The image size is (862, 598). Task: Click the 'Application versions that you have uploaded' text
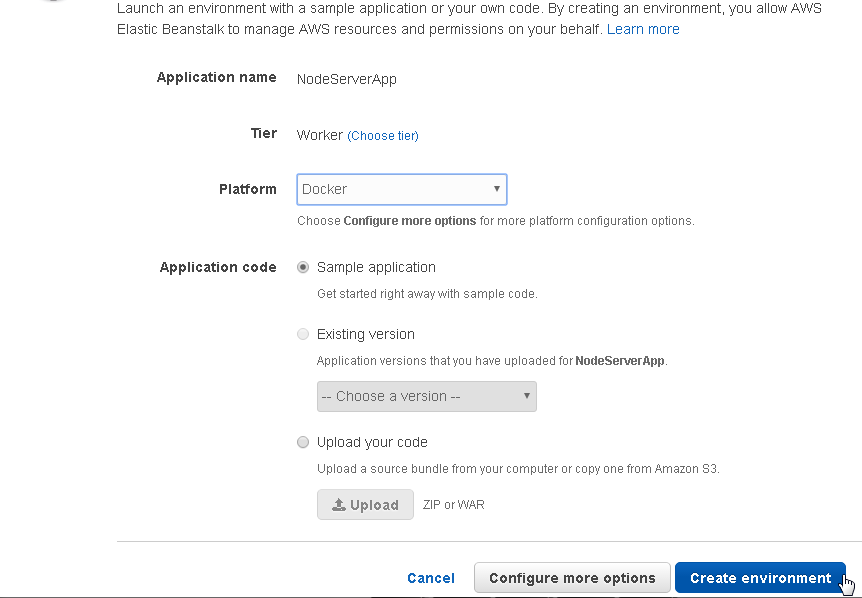pyautogui.click(x=492, y=361)
